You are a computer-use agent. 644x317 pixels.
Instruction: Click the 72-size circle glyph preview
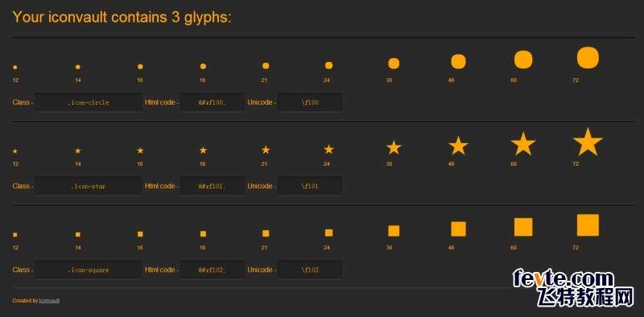588,57
